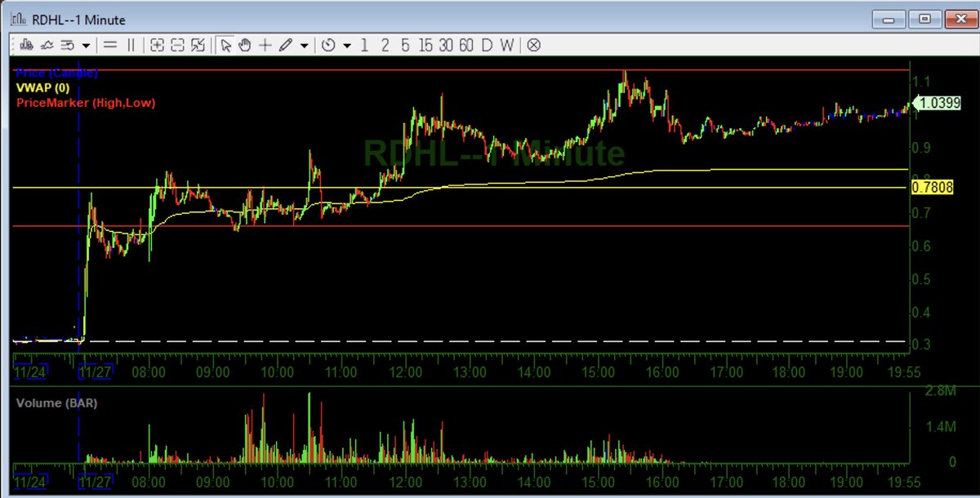980x498 pixels.
Task: Switch to 60 minute timeframe
Action: [x=466, y=45]
